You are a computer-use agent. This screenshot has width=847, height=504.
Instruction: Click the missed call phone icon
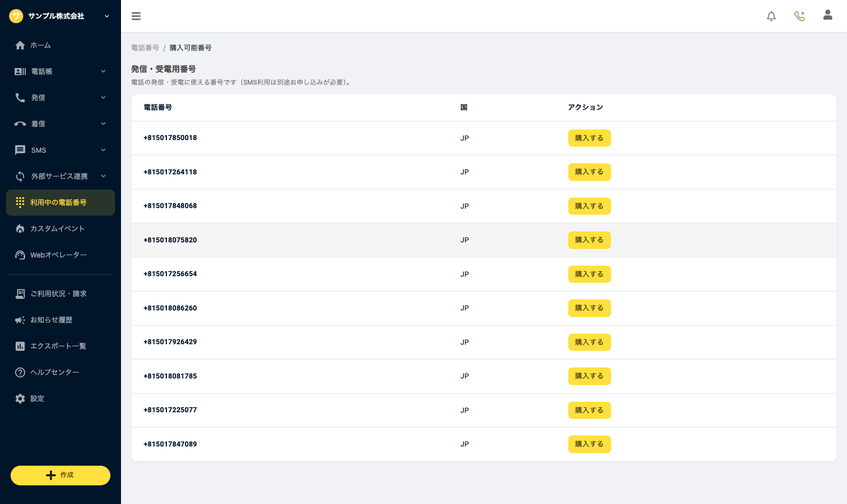click(800, 16)
